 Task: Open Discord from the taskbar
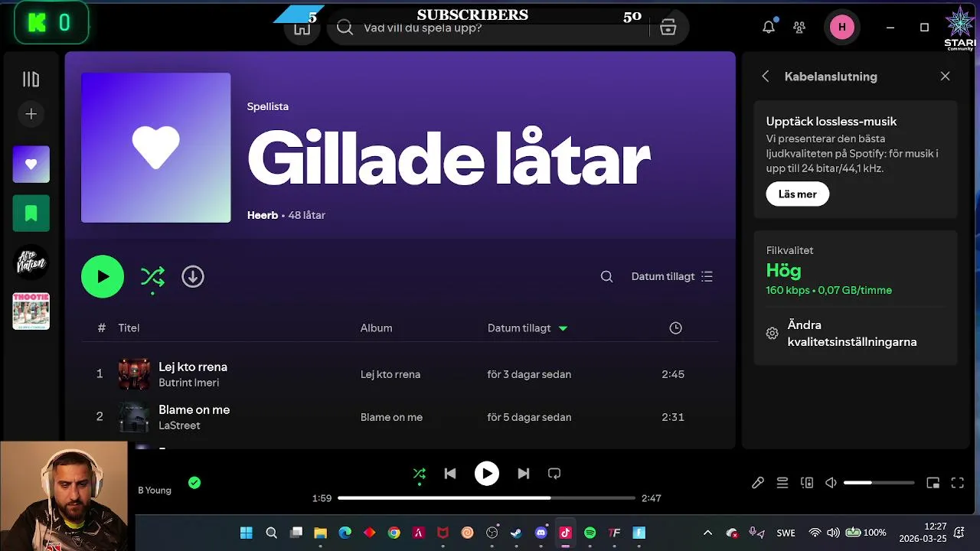pos(541,533)
